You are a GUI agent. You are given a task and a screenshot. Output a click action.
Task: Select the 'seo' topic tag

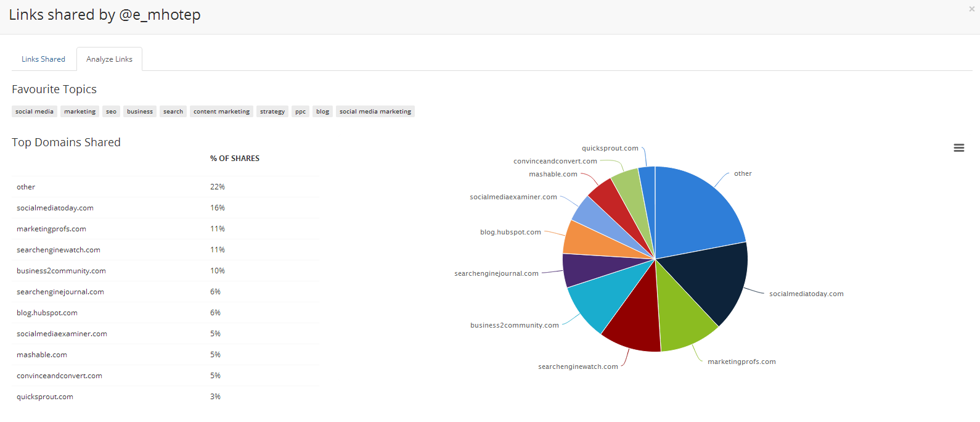tap(111, 112)
